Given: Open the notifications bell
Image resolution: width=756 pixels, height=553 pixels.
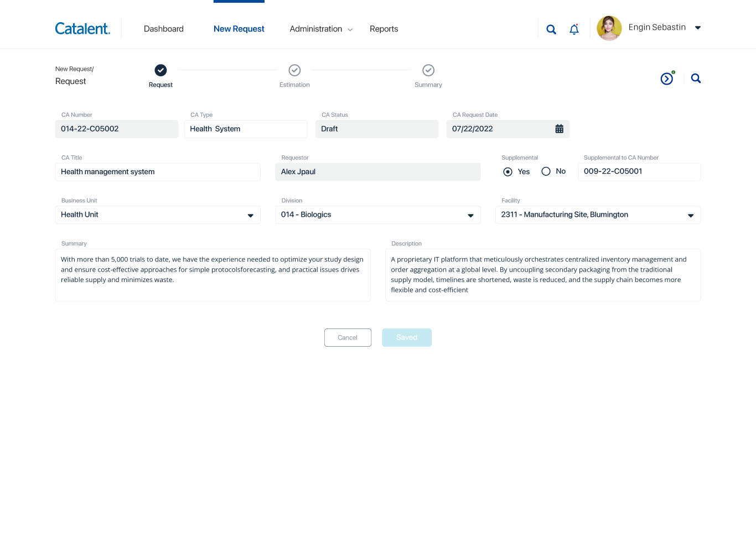Looking at the screenshot, I should pos(574,29).
